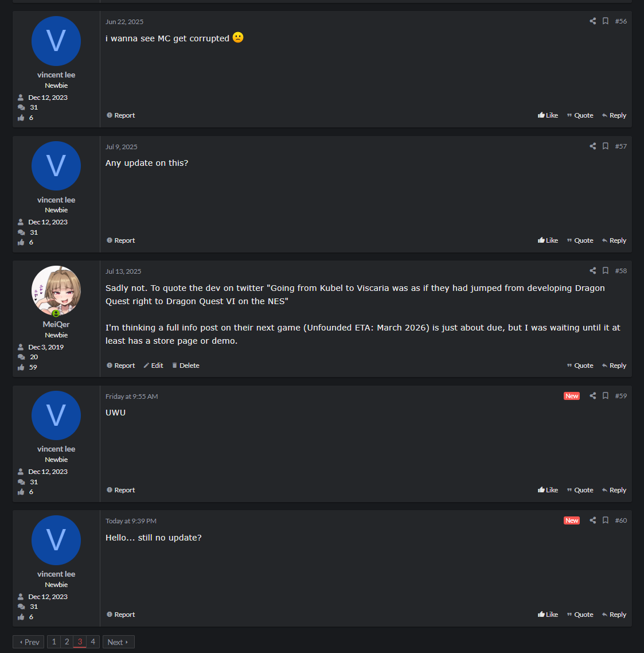Share post #60 using share icon
644x653 pixels.
coord(593,520)
